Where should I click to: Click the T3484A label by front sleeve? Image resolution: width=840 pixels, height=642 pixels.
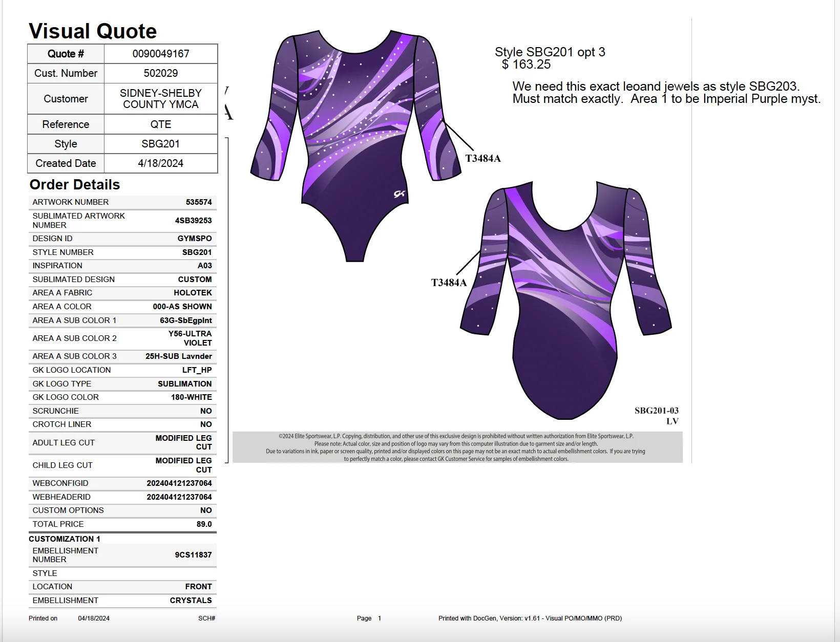click(x=483, y=159)
